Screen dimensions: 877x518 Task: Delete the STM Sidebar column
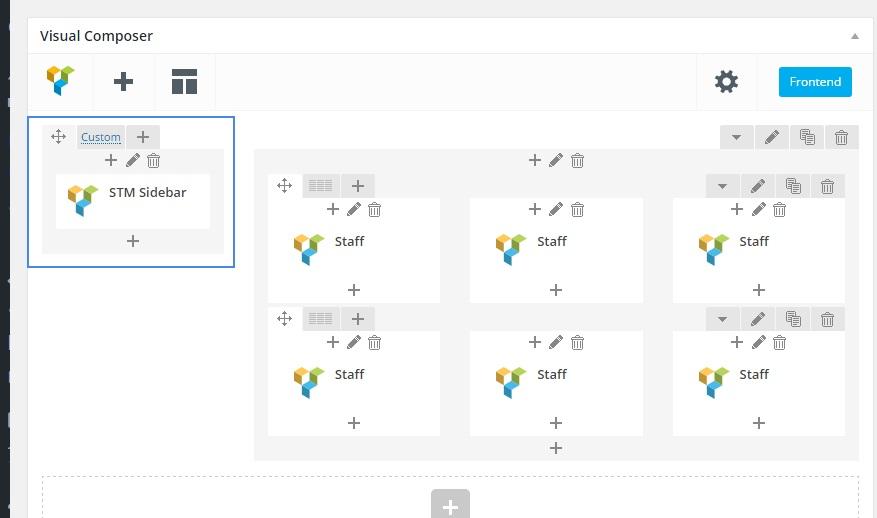[x=154, y=160]
